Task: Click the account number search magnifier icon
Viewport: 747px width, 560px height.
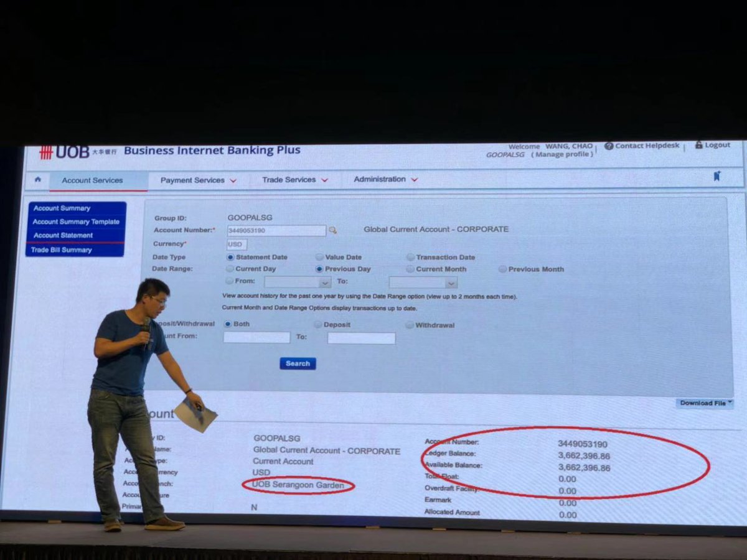Action: point(333,230)
